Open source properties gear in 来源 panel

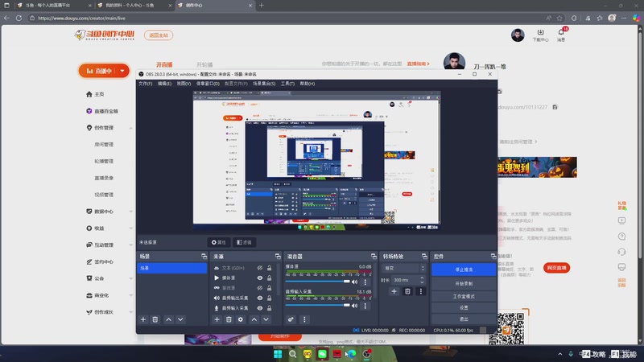click(241, 319)
